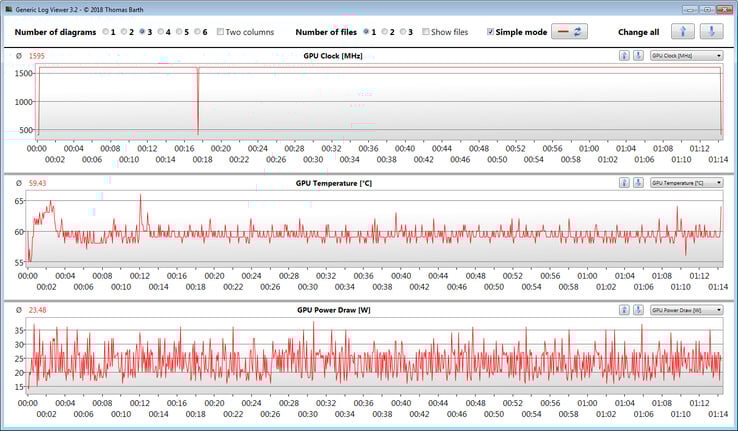Select 4 for Number of diagrams
The height and width of the screenshot is (431, 738).
click(160, 32)
